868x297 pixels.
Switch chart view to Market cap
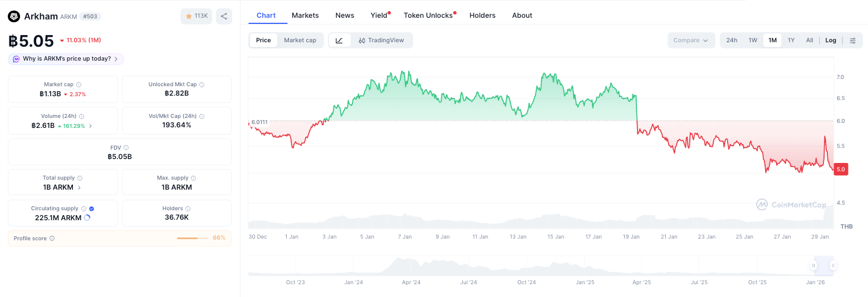pos(300,40)
